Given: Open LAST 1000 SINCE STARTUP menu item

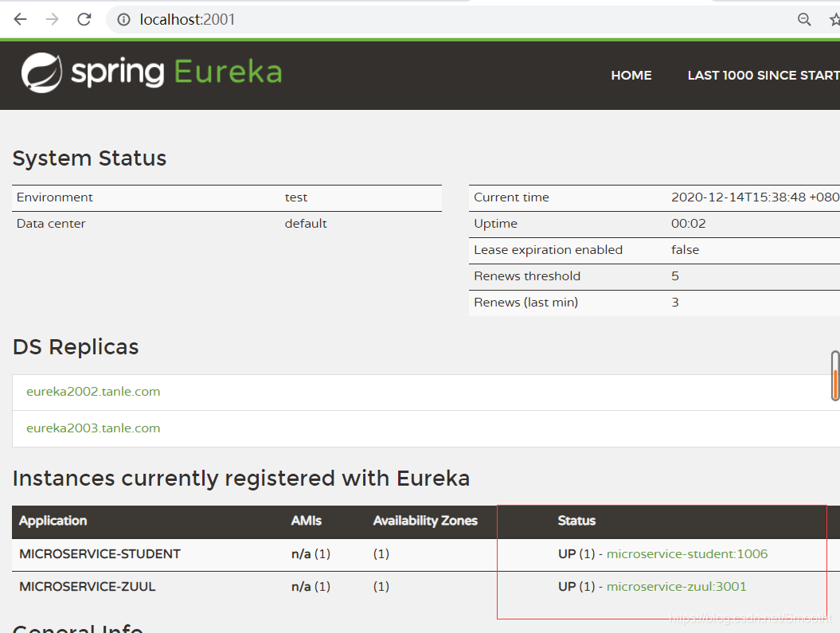Looking at the screenshot, I should coord(764,76).
